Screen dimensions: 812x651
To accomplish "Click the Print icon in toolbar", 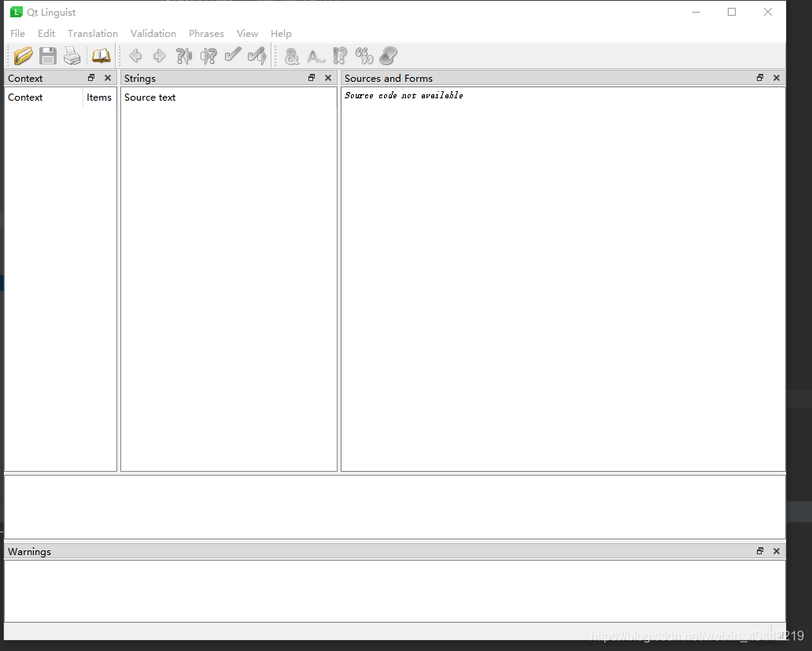I will click(x=72, y=56).
